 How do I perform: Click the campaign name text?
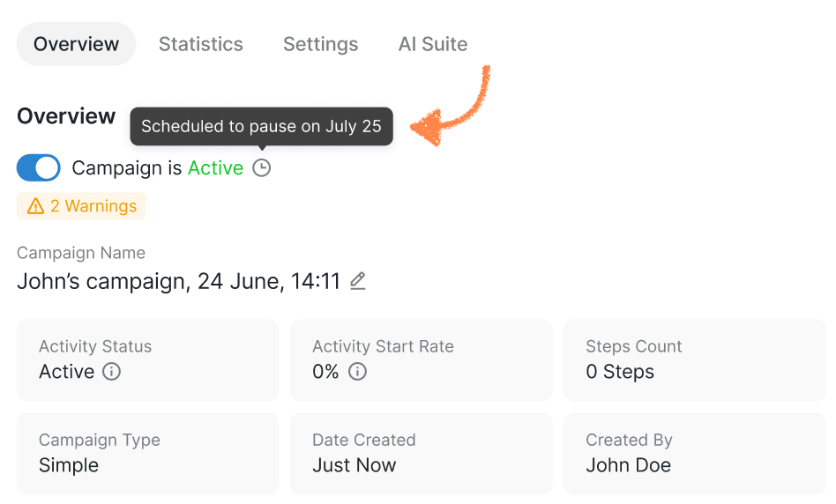tap(178, 281)
